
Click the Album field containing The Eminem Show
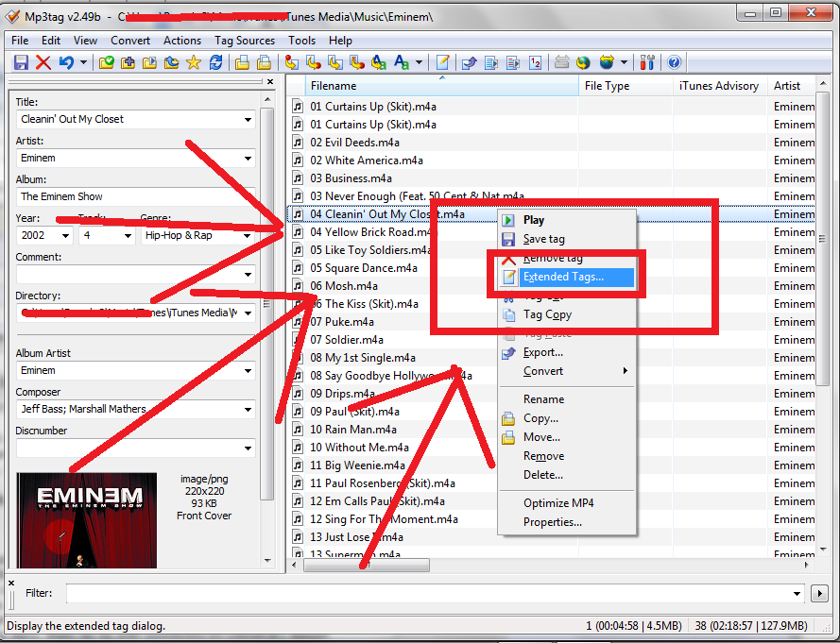tap(135, 196)
